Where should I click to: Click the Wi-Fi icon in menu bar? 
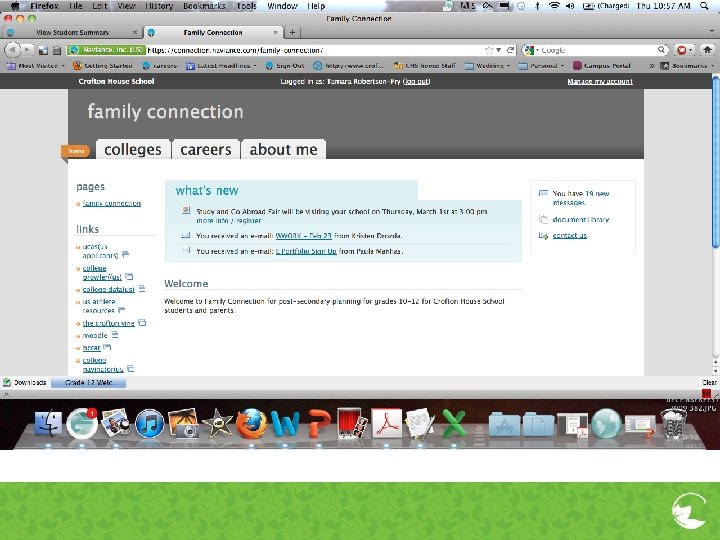click(x=554, y=6)
